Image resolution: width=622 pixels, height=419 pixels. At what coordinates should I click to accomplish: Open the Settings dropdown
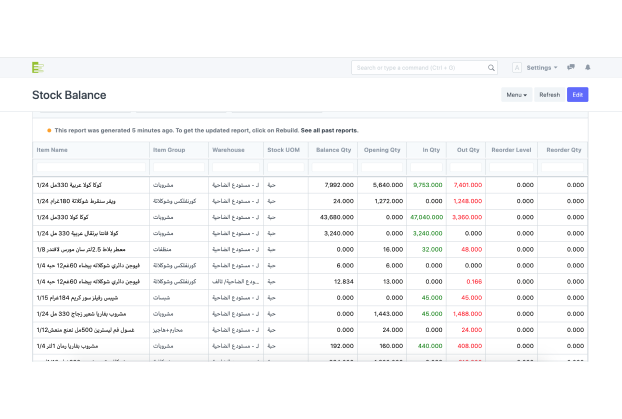tap(541, 67)
